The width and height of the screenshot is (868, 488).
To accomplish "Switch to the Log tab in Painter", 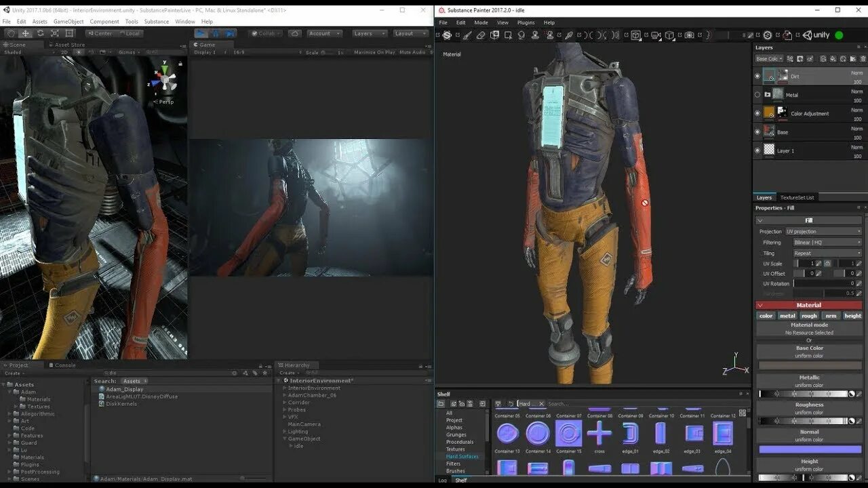I will tap(442, 480).
